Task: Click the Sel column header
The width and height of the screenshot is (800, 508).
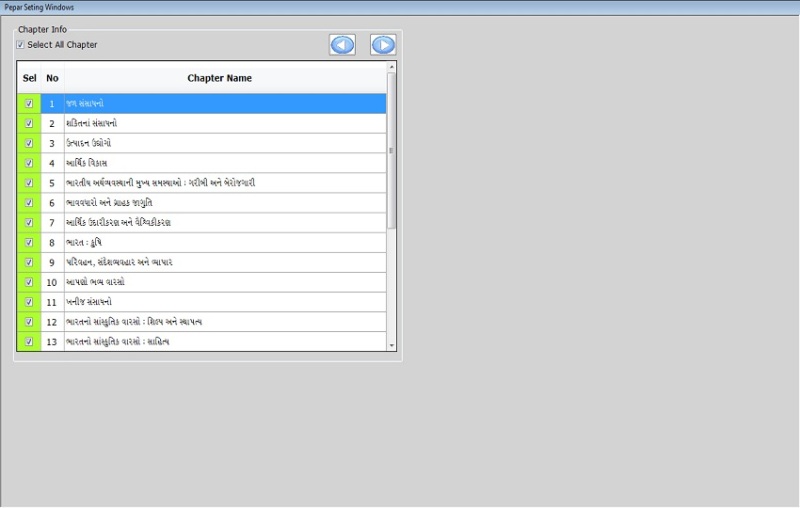Action: (29, 78)
